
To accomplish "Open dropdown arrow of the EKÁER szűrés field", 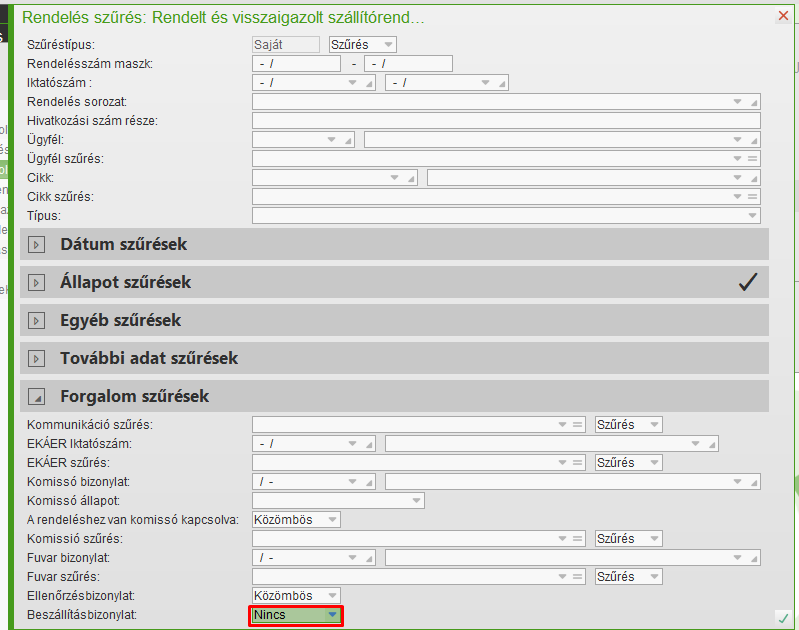I will click(x=563, y=463).
